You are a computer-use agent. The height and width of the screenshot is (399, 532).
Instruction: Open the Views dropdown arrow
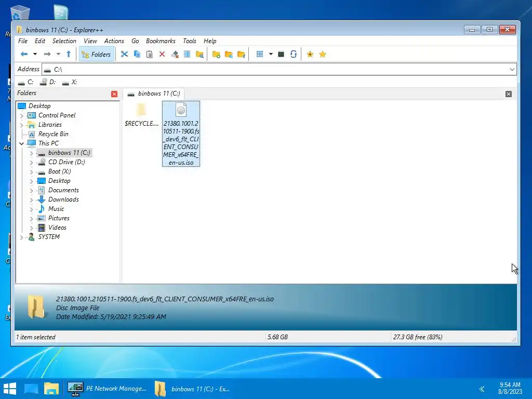point(271,54)
